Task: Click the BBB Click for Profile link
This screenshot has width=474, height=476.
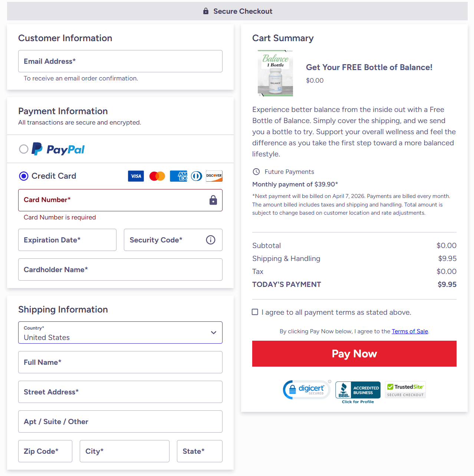Action: click(358, 401)
